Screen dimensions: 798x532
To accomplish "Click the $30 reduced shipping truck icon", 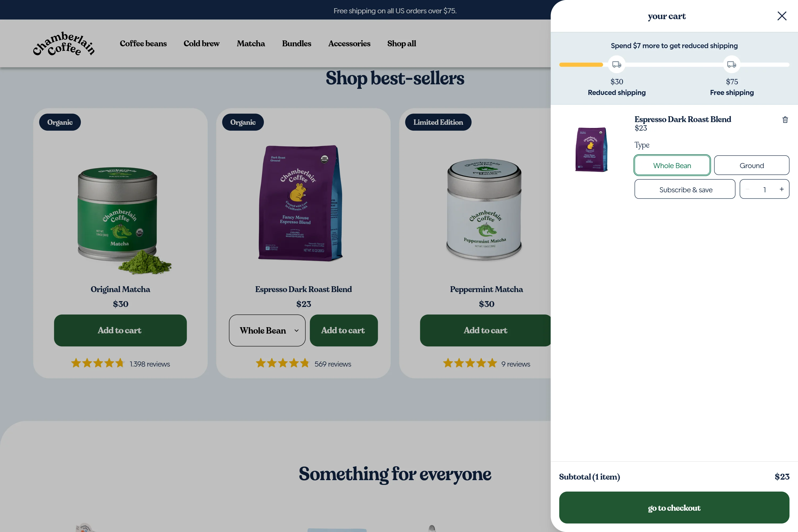I will pyautogui.click(x=617, y=64).
